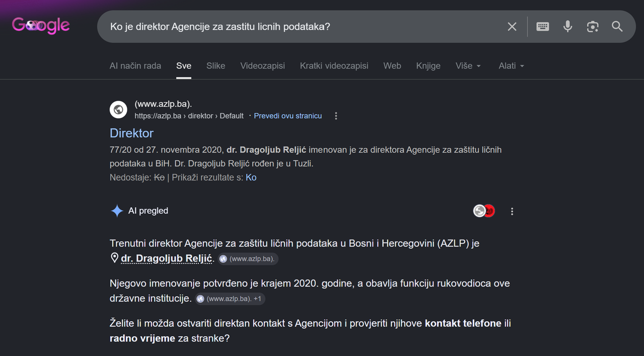Viewport: 644px width, 356px height.
Task: Switch to the Videozapisi tab
Action: pyautogui.click(x=262, y=66)
